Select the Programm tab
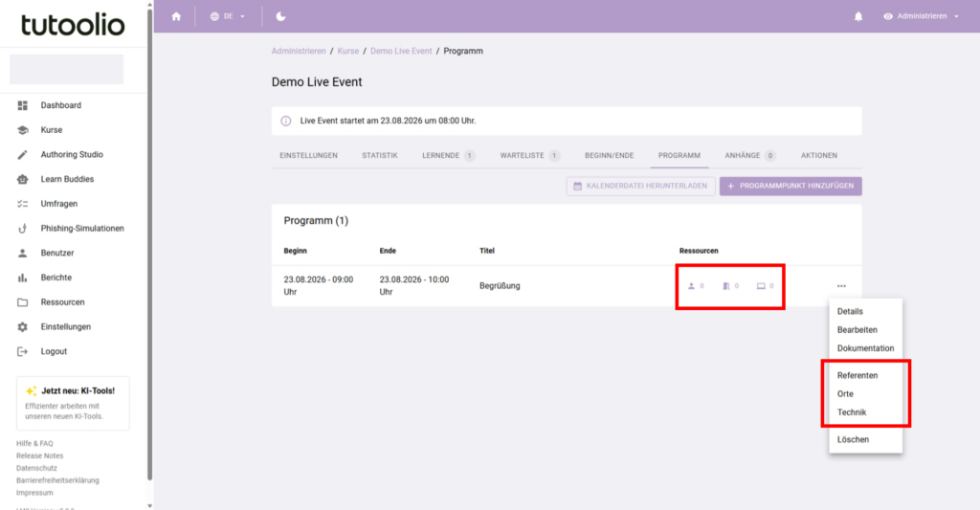This screenshot has height=510, width=980. [x=679, y=156]
